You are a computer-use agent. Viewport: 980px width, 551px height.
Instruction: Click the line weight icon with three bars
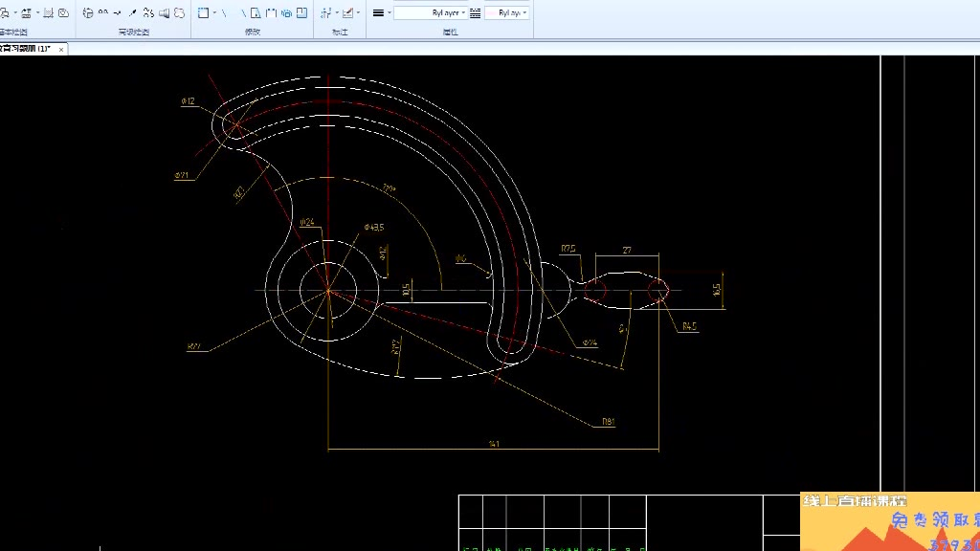[378, 13]
